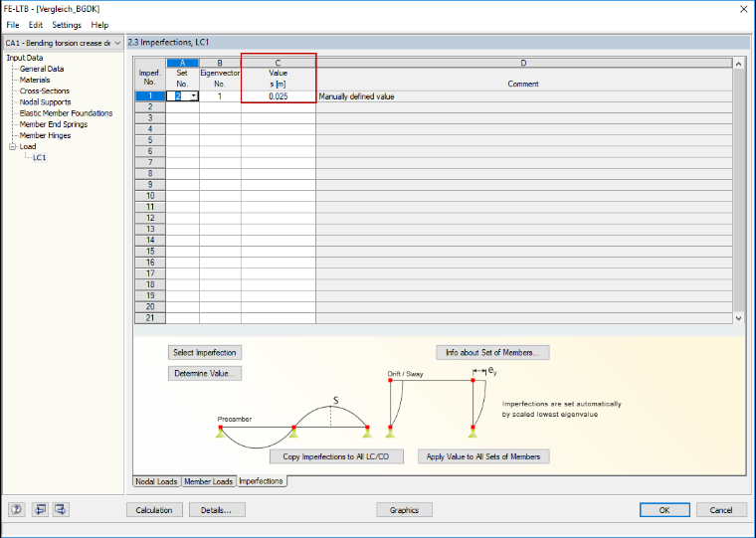Viewport: 756px width, 538px height.
Task: Select LC1 under Load in the tree
Action: tap(40, 158)
